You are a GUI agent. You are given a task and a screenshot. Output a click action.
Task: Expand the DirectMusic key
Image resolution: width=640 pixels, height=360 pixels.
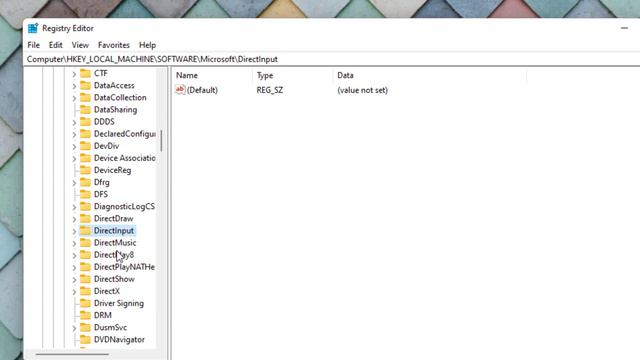pyautogui.click(x=74, y=243)
